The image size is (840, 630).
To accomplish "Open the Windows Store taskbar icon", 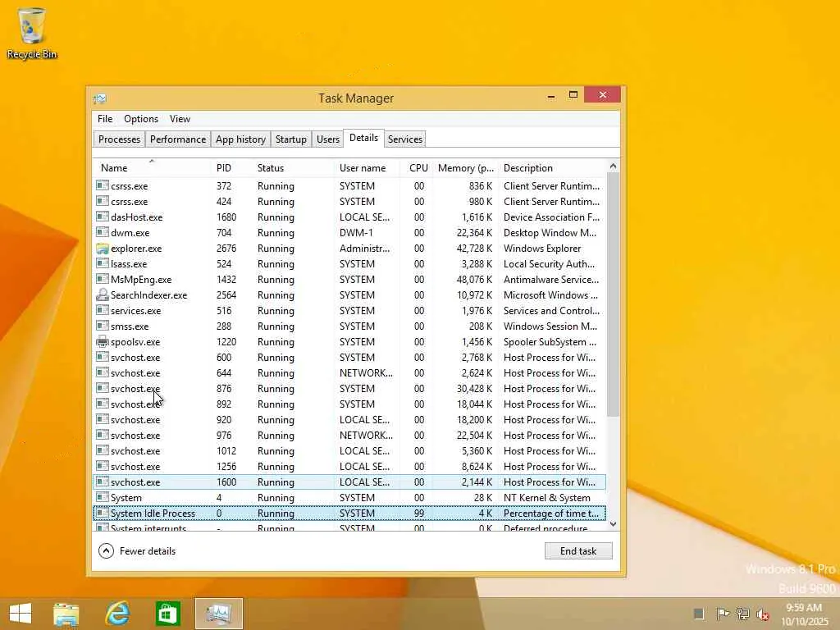I will 167,614.
